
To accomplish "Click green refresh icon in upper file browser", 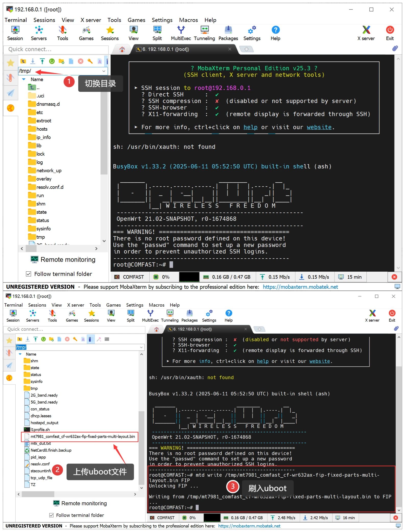I will tap(52, 61).
